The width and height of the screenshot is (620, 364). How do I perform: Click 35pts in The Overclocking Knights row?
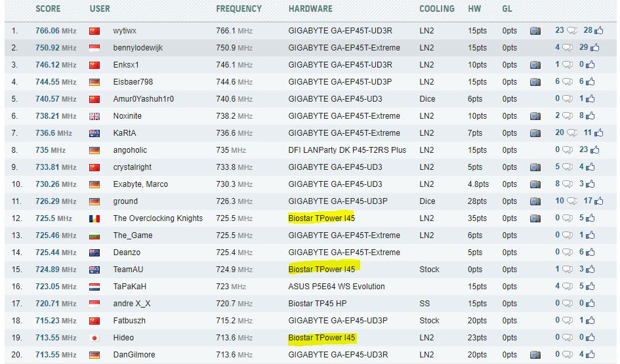coord(477,218)
